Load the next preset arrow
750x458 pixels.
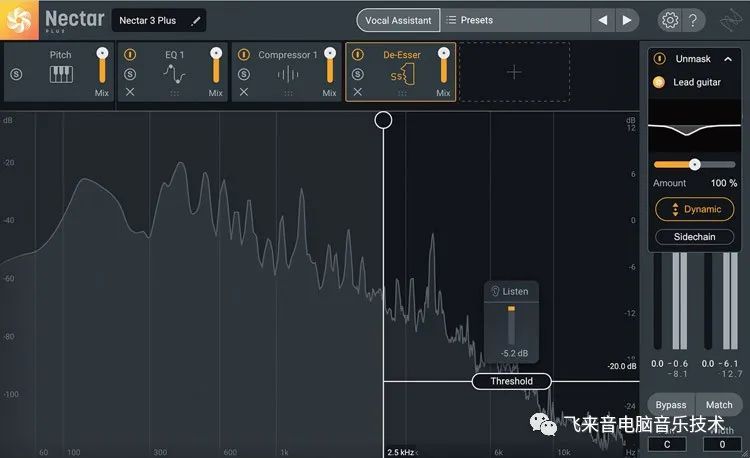click(627, 21)
